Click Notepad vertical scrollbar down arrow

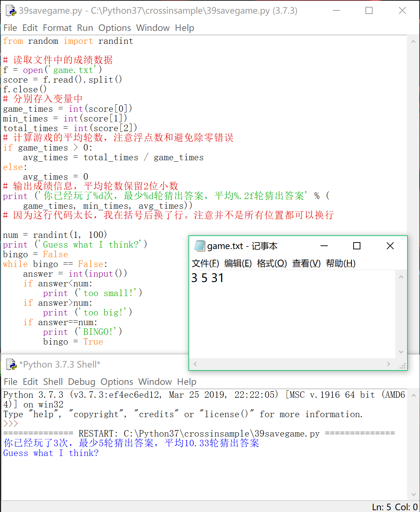401,352
